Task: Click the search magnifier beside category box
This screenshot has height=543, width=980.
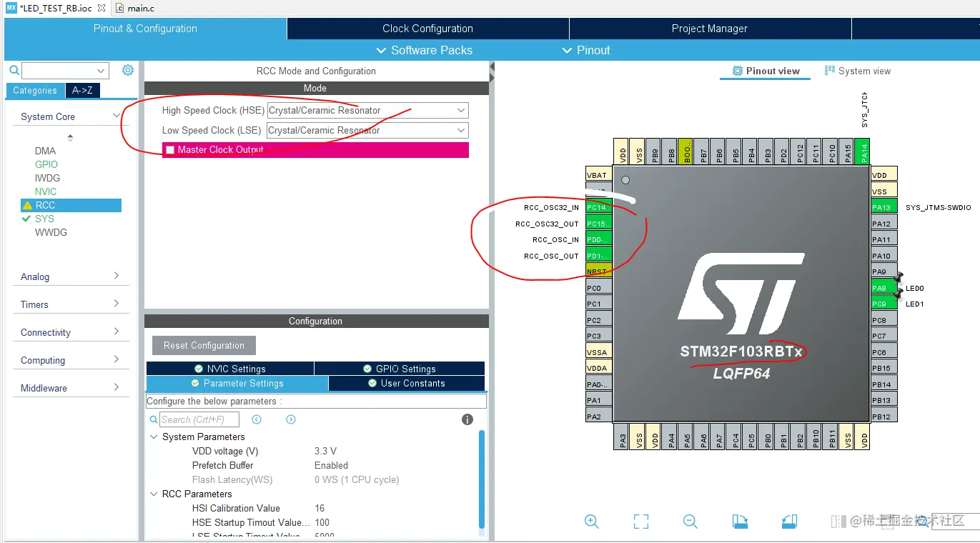Action: click(x=14, y=70)
